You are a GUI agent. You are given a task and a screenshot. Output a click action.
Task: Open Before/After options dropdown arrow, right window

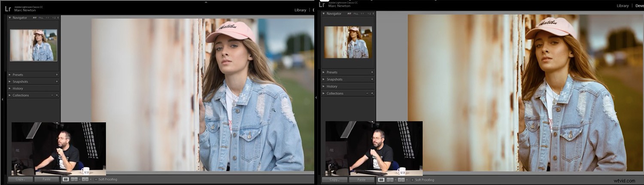[407, 180]
